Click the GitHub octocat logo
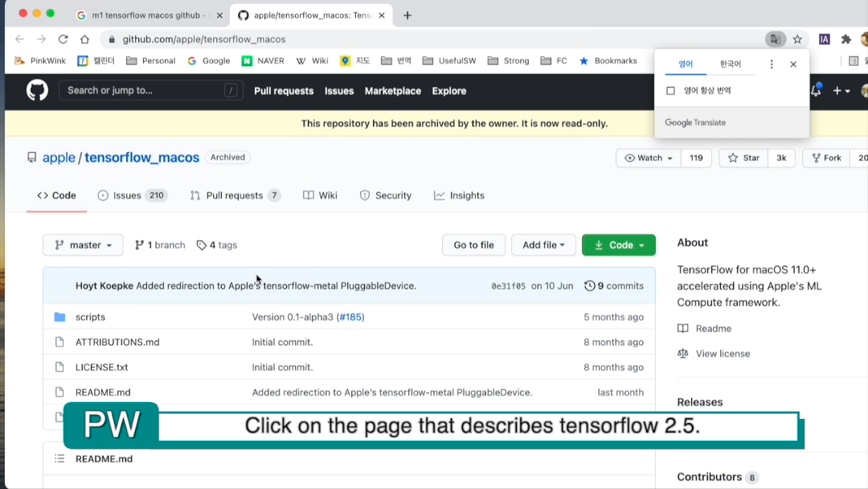 coord(37,90)
